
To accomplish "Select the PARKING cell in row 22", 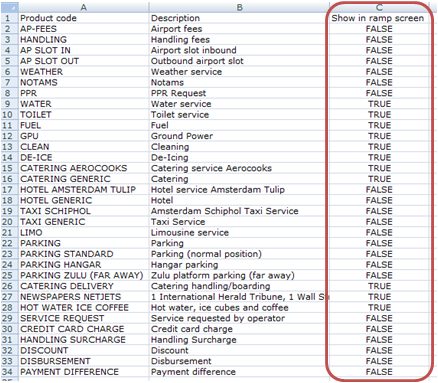I will click(x=84, y=243).
